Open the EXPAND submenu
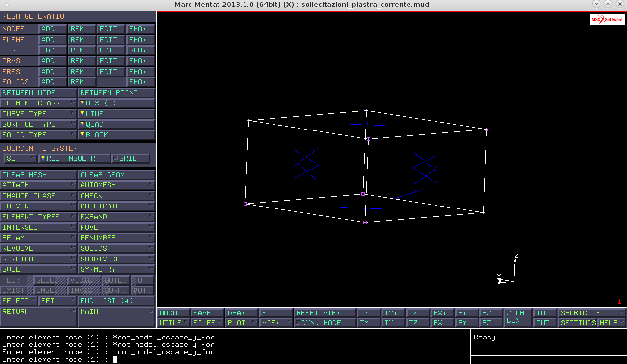Viewport: 627px width, 364px height. [116, 217]
